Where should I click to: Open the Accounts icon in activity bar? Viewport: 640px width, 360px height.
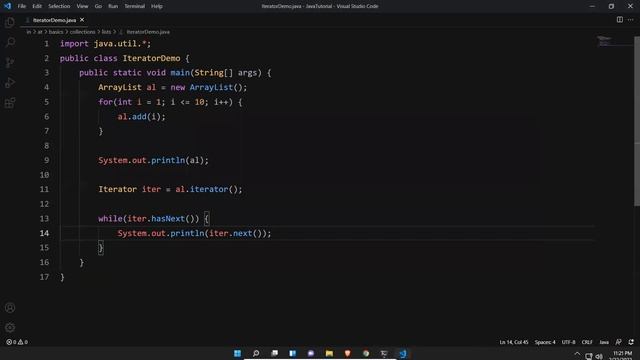click(10, 308)
